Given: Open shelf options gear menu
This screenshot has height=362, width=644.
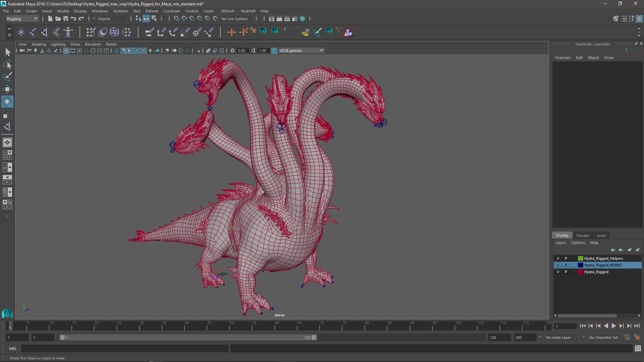Looking at the screenshot, I should [x=9, y=35].
